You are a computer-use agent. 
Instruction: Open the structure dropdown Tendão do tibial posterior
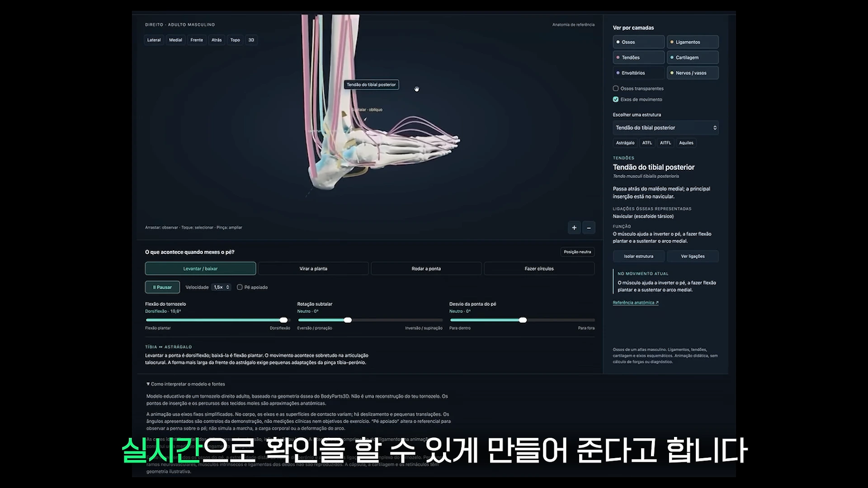pos(665,128)
